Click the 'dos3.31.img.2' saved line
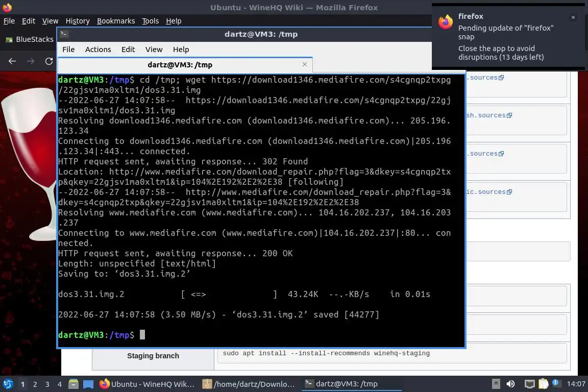The width and height of the screenshot is (588, 392). pyautogui.click(x=218, y=315)
